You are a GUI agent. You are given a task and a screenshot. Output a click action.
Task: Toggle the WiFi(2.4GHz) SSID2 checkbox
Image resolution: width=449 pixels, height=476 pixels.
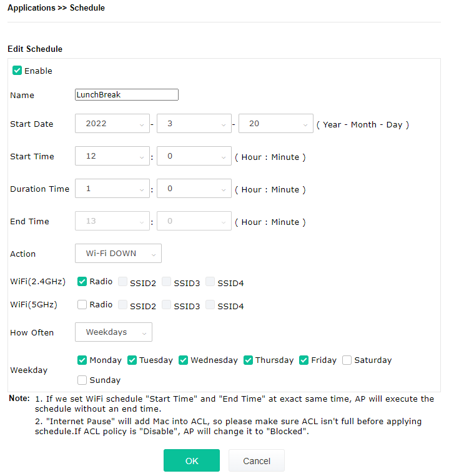(122, 281)
